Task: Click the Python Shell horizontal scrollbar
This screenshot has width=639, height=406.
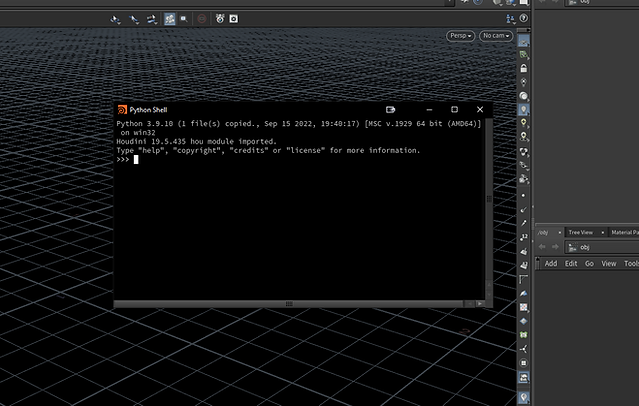Action: (289, 304)
